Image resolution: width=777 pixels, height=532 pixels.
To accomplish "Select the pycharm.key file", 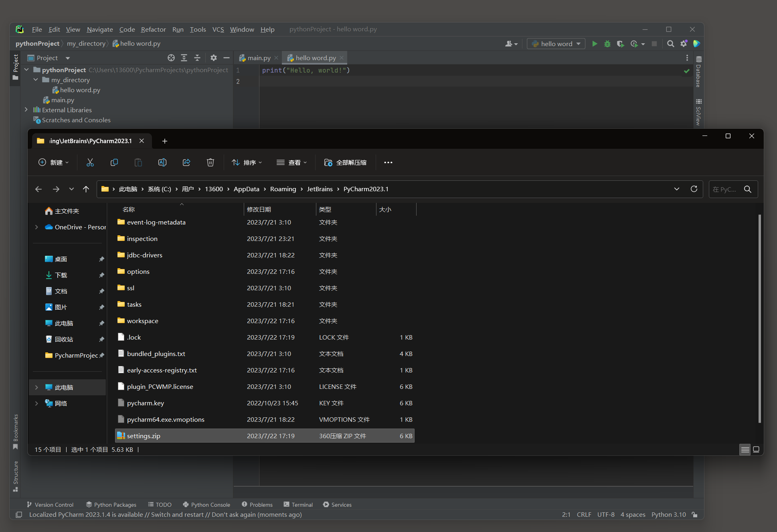I will coord(265,403).
